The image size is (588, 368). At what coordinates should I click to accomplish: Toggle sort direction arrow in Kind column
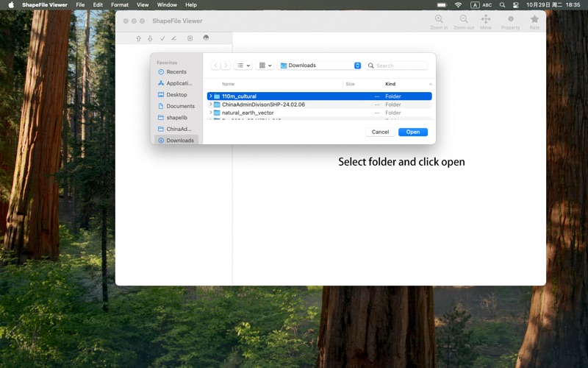(x=430, y=84)
